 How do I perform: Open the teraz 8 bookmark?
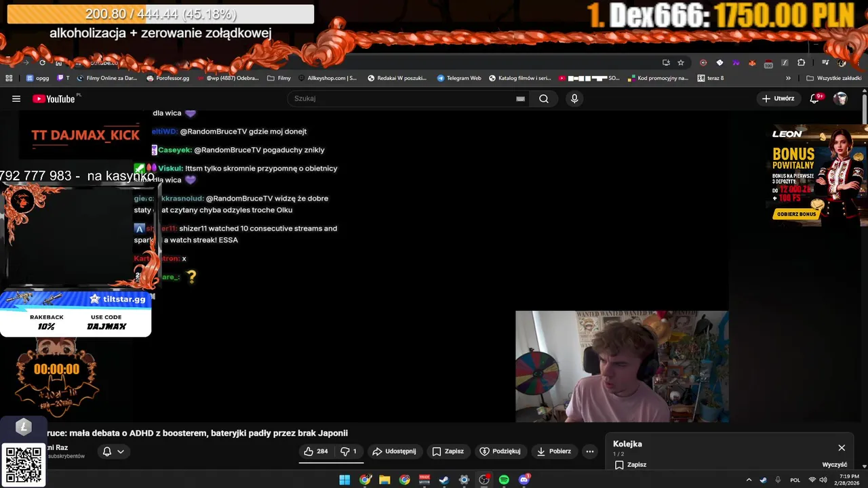[x=711, y=78]
